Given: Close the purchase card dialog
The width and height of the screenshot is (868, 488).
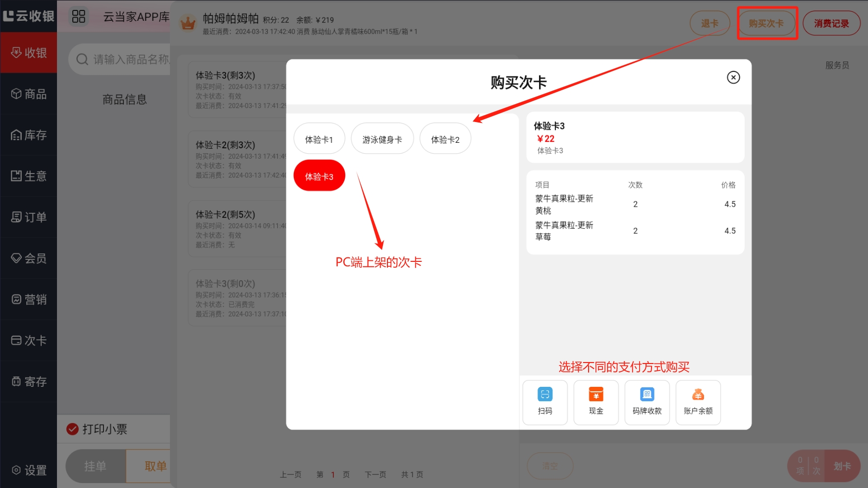Looking at the screenshot, I should pyautogui.click(x=733, y=77).
